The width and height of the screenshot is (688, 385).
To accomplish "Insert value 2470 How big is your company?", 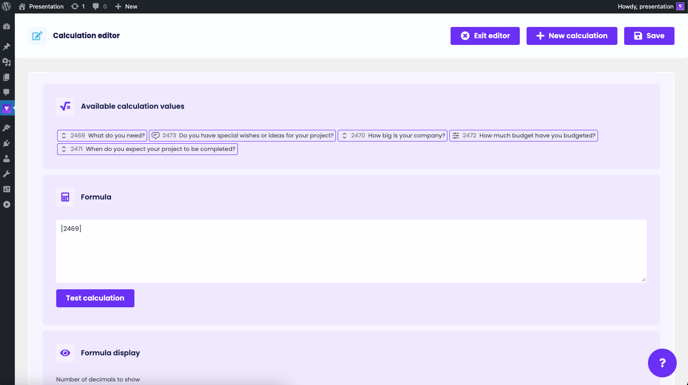I will click(392, 136).
